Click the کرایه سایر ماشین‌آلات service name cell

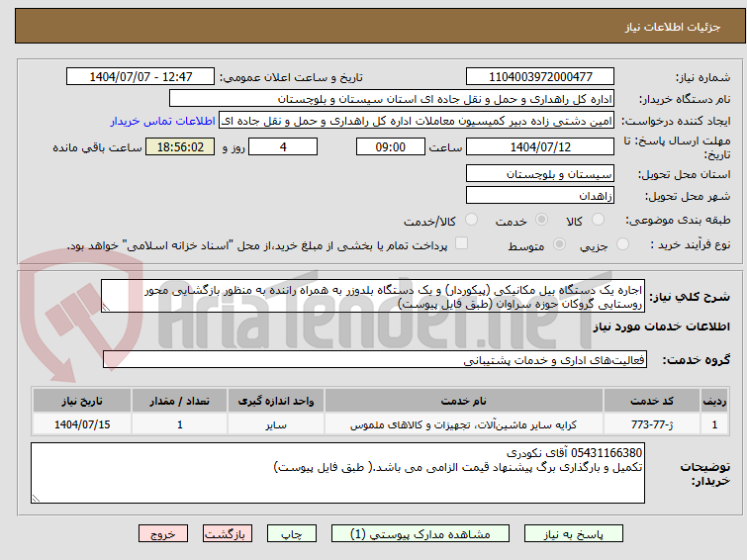pyautogui.click(x=464, y=424)
